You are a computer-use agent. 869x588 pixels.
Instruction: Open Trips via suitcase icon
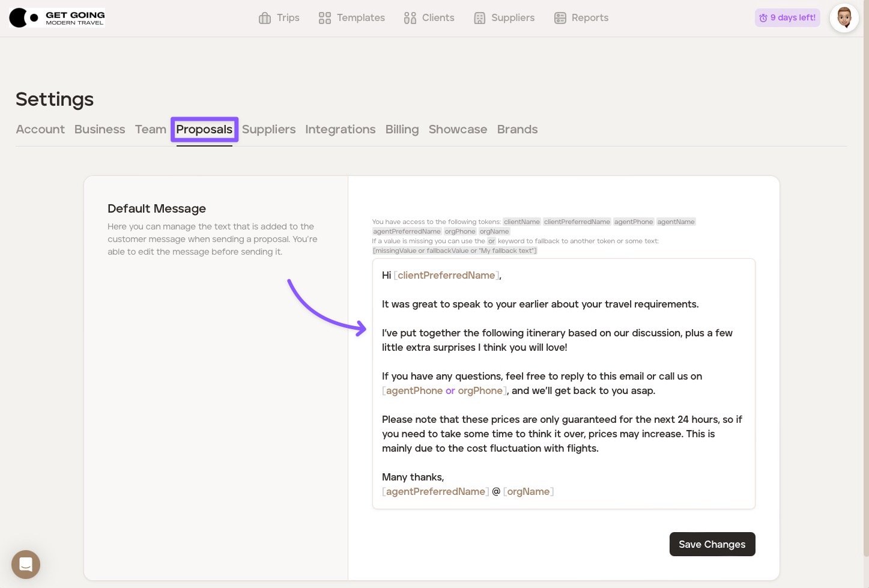pyautogui.click(x=265, y=18)
